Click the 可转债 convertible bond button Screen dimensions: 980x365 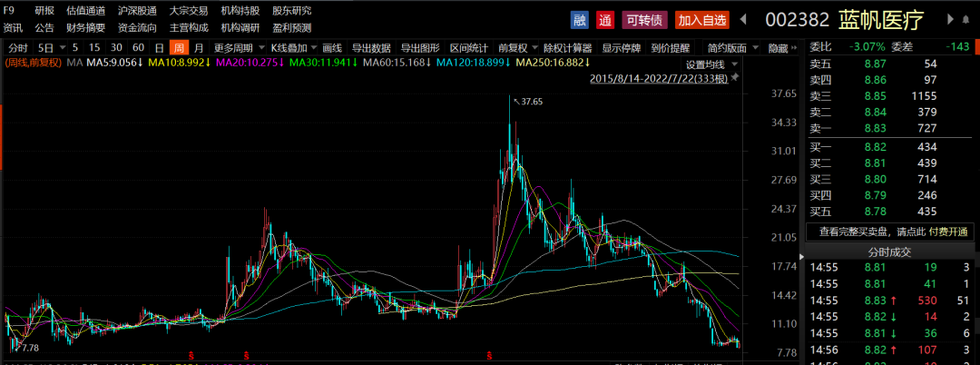(644, 20)
